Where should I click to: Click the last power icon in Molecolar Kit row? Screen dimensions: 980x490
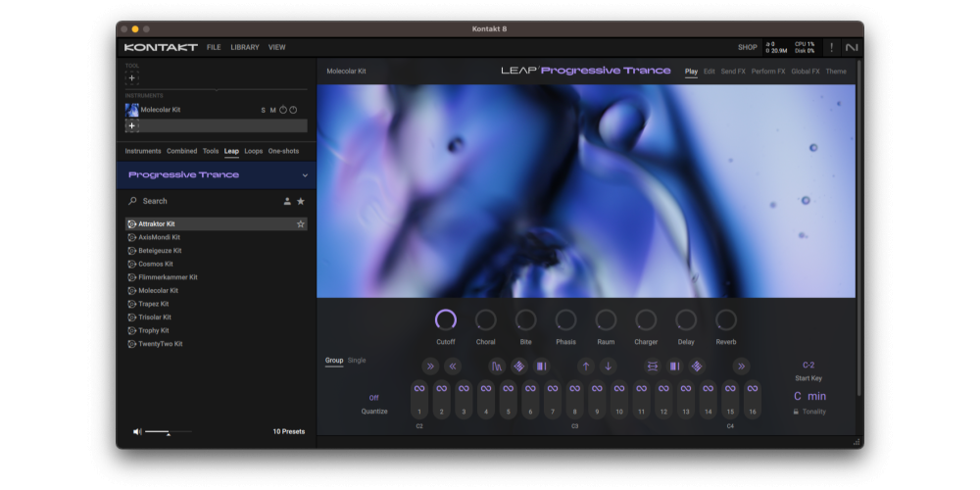click(x=293, y=110)
